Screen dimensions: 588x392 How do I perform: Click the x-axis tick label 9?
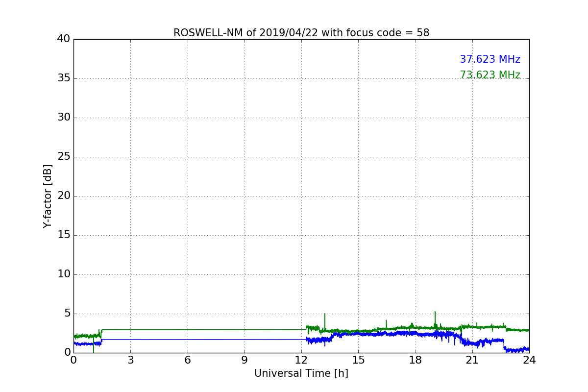coord(245,360)
